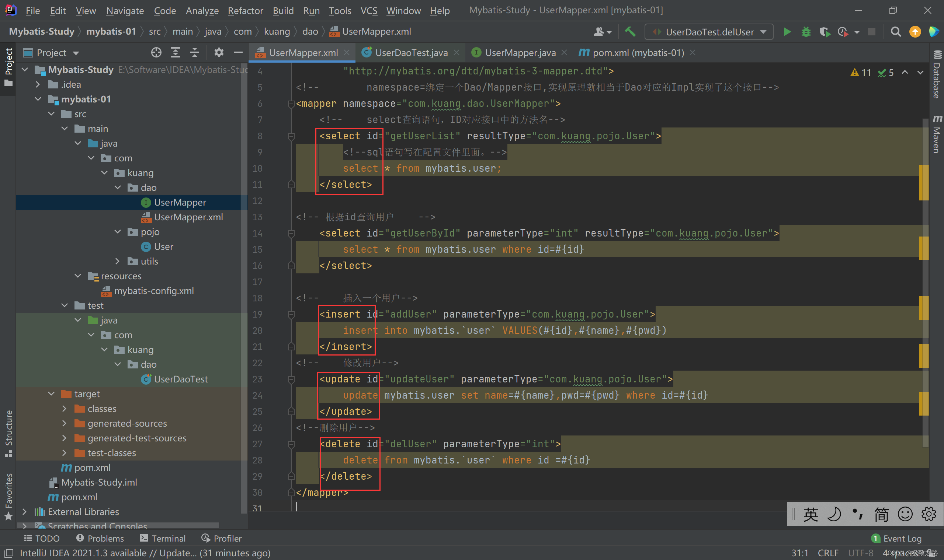The width and height of the screenshot is (944, 560).
Task: Open the File menu
Action: (x=32, y=11)
